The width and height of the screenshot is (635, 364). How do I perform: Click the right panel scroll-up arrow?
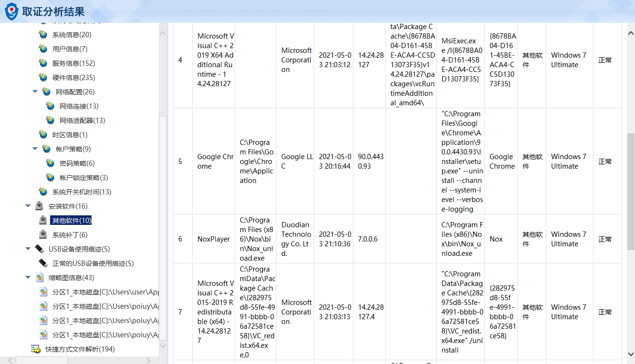(631, 33)
